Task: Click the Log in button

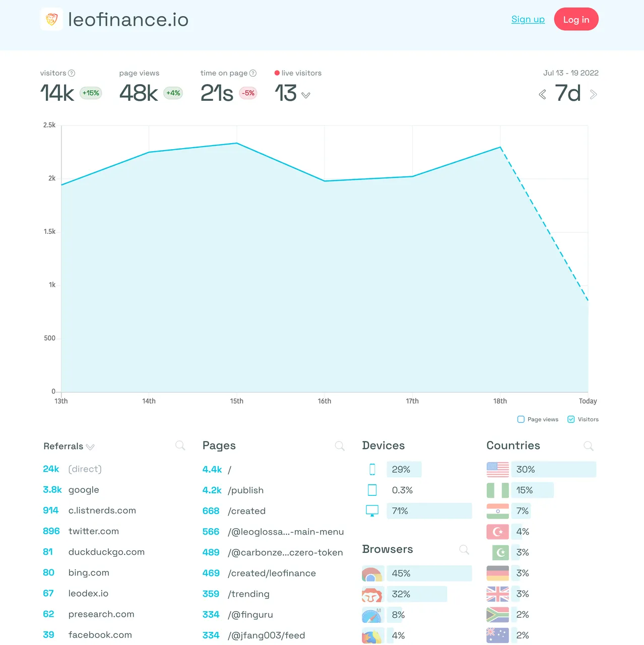Action: (x=576, y=19)
